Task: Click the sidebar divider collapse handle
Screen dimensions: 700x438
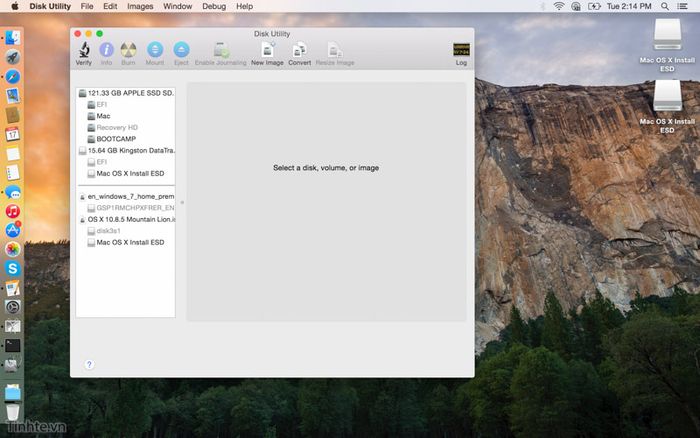Action: pyautogui.click(x=182, y=202)
